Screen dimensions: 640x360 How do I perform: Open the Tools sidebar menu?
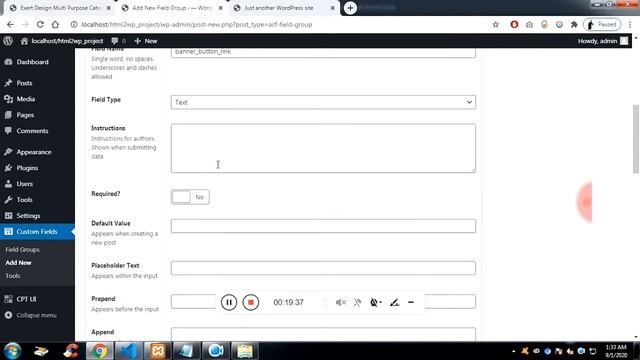tap(24, 200)
